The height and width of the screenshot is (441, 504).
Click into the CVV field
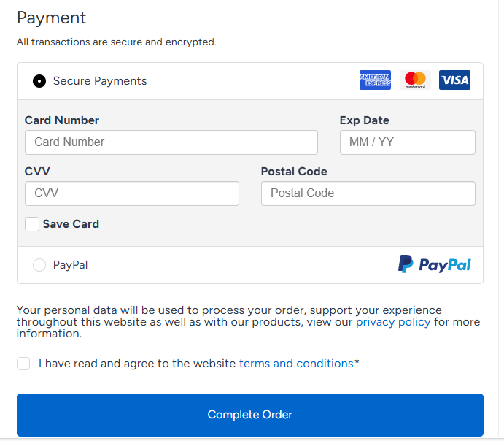pos(131,193)
